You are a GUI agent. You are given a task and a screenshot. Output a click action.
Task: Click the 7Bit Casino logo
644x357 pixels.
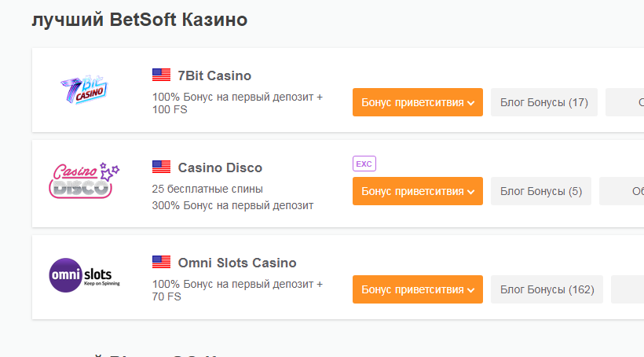(x=84, y=90)
